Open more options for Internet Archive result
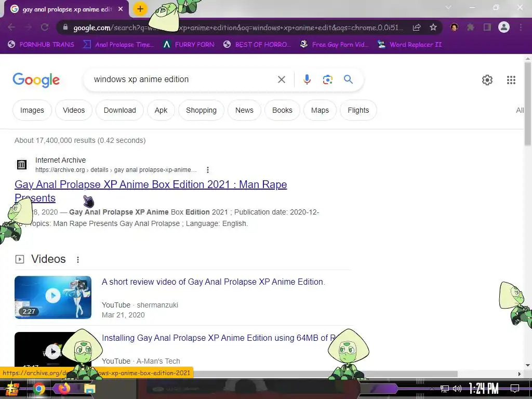The width and height of the screenshot is (532, 399). pos(208,170)
